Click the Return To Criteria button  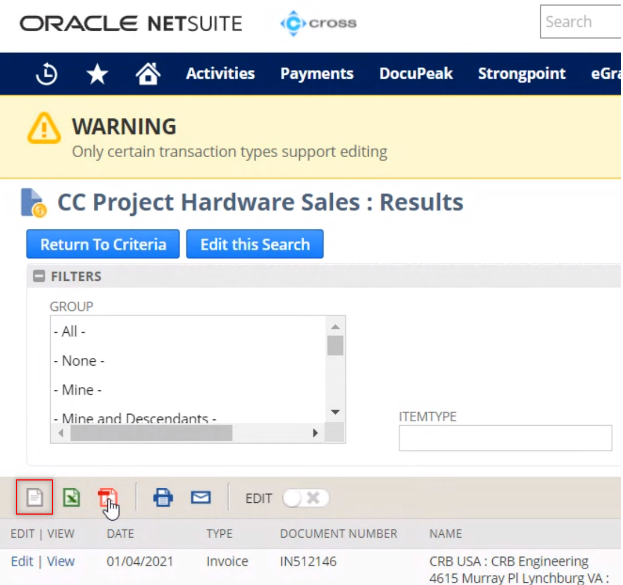(103, 244)
